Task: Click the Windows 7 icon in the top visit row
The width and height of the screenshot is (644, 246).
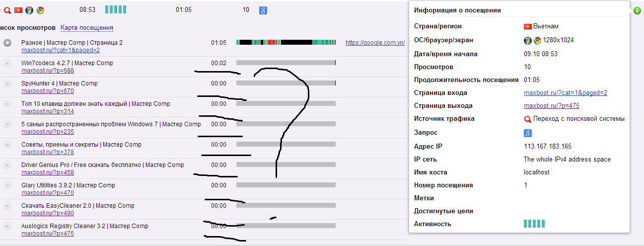Action: point(29,10)
